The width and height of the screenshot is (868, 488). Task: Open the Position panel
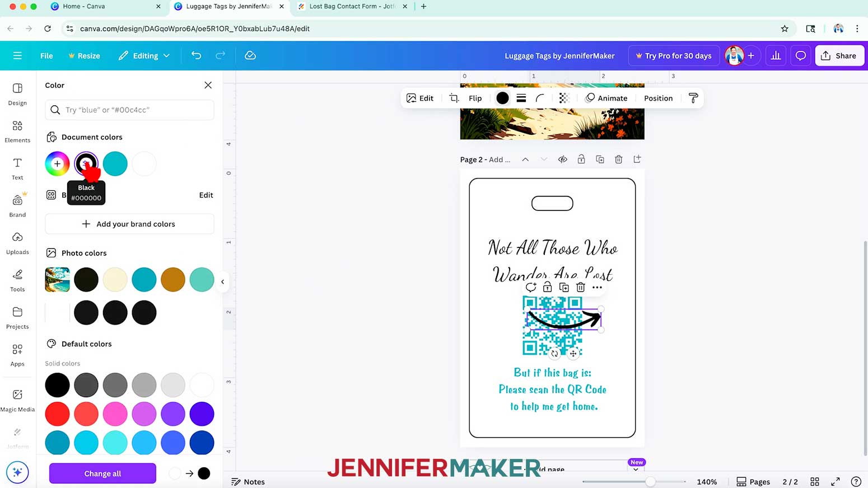(x=658, y=98)
